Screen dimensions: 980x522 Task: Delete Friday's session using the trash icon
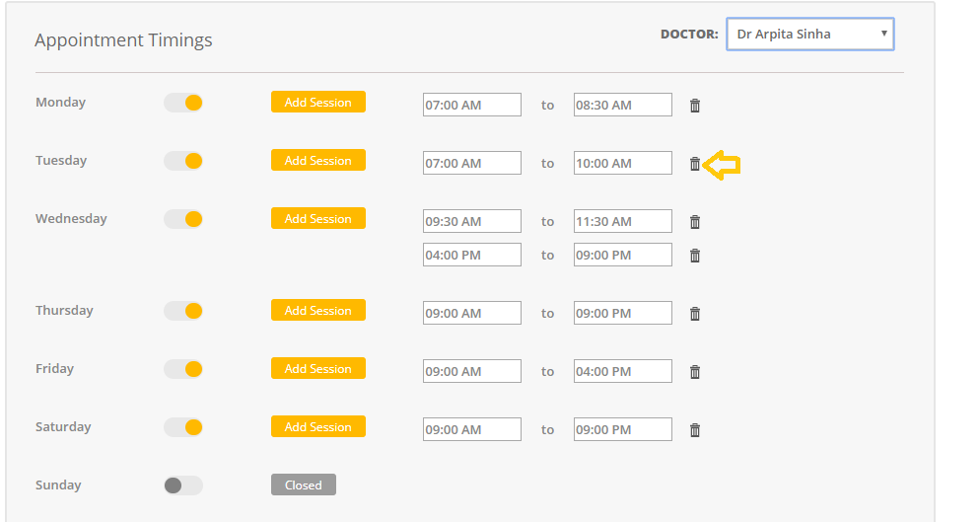(x=694, y=372)
